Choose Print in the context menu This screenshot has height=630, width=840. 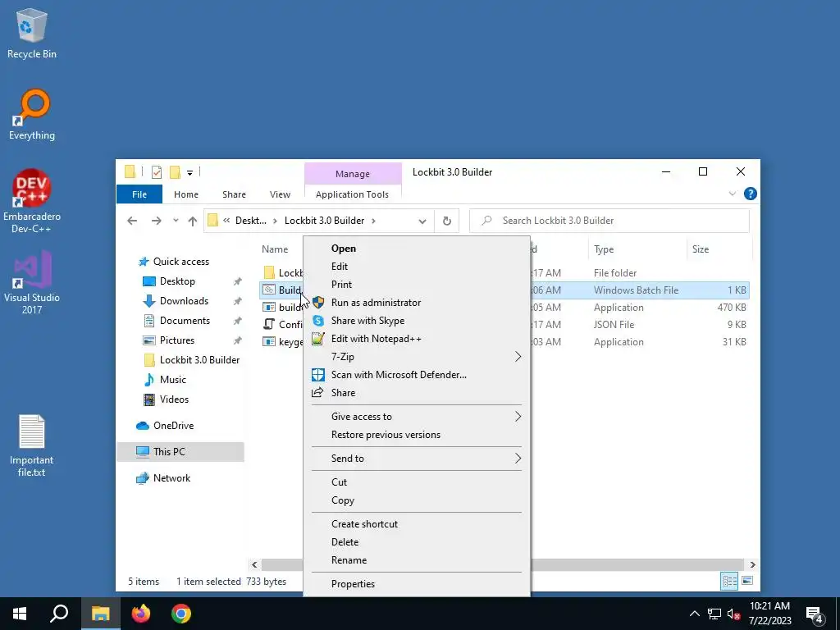[417, 285]
